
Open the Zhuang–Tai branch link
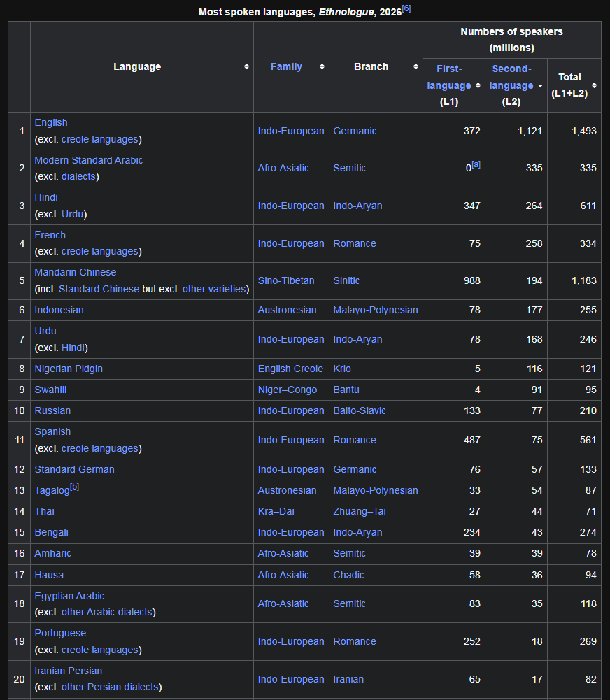360,511
